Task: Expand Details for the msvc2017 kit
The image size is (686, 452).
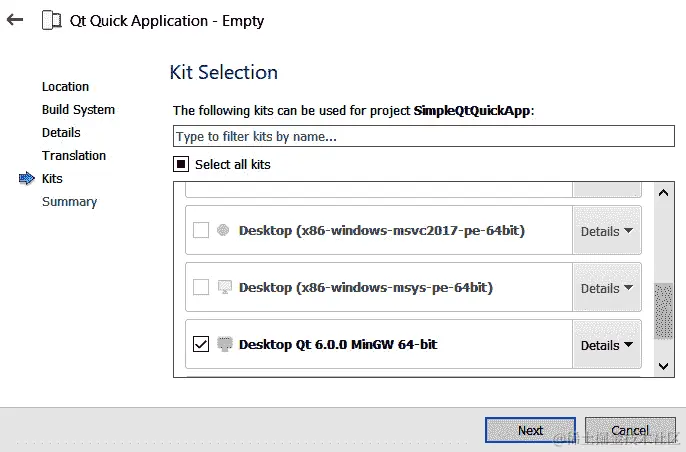Action: pyautogui.click(x=607, y=231)
